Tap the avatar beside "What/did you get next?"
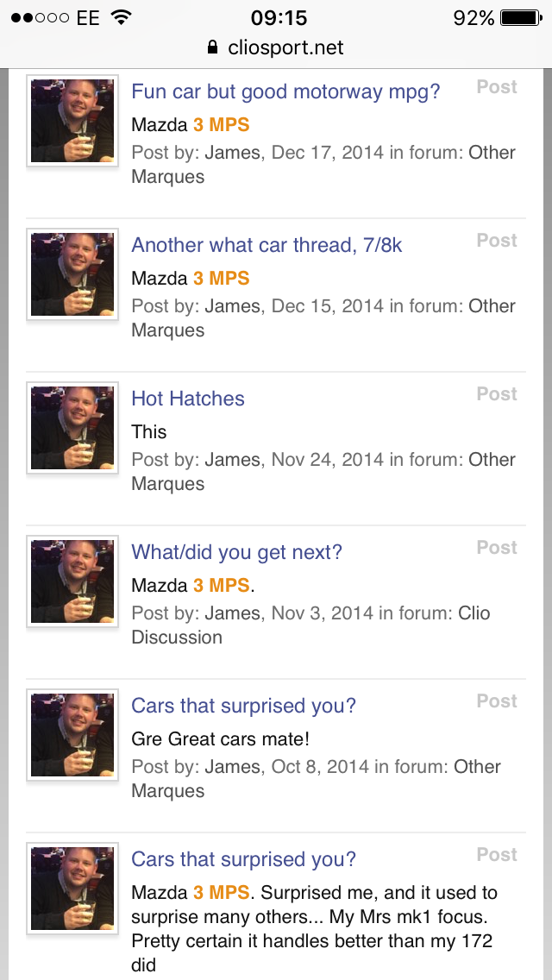The width and height of the screenshot is (552, 980). tap(72, 581)
